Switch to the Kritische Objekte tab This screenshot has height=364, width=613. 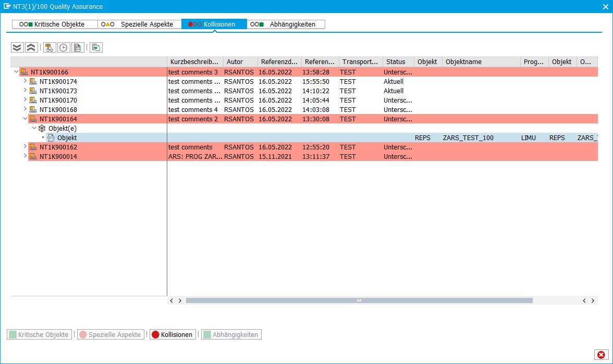[54, 24]
